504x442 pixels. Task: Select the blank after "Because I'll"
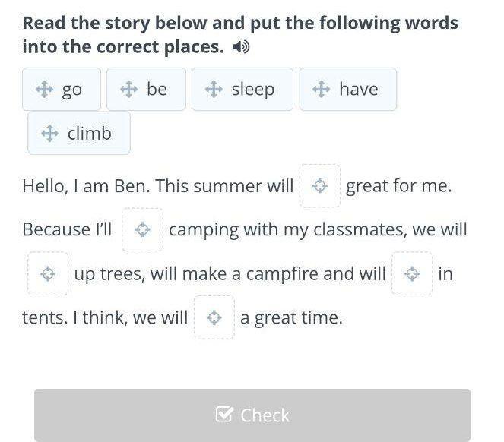coord(142,230)
